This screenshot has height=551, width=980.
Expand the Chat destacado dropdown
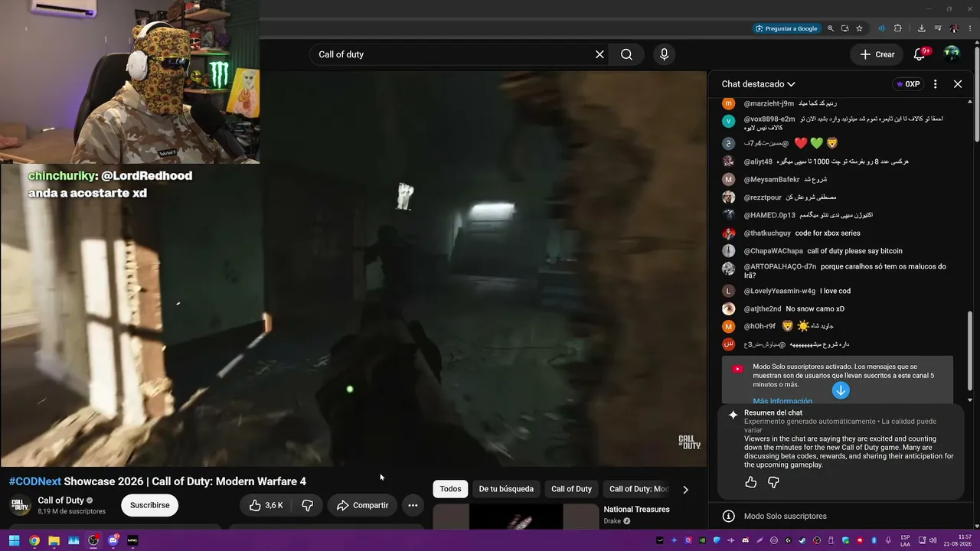pyautogui.click(x=758, y=84)
